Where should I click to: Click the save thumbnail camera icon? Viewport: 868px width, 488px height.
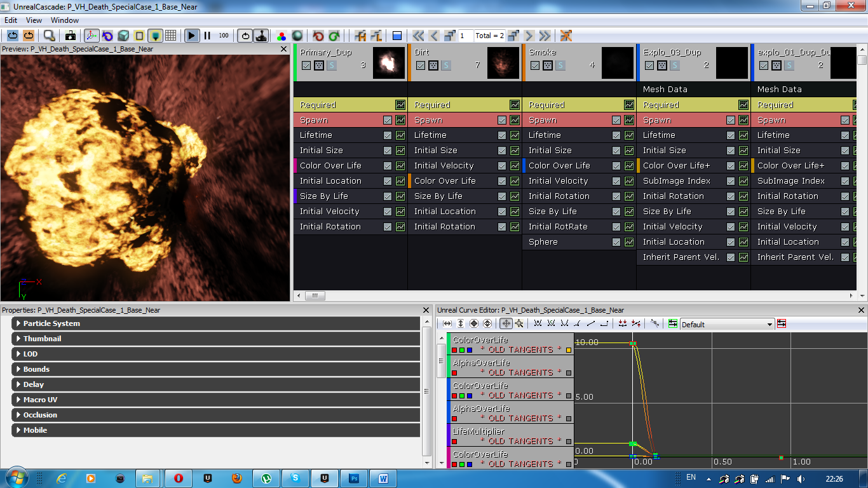pyautogui.click(x=70, y=36)
